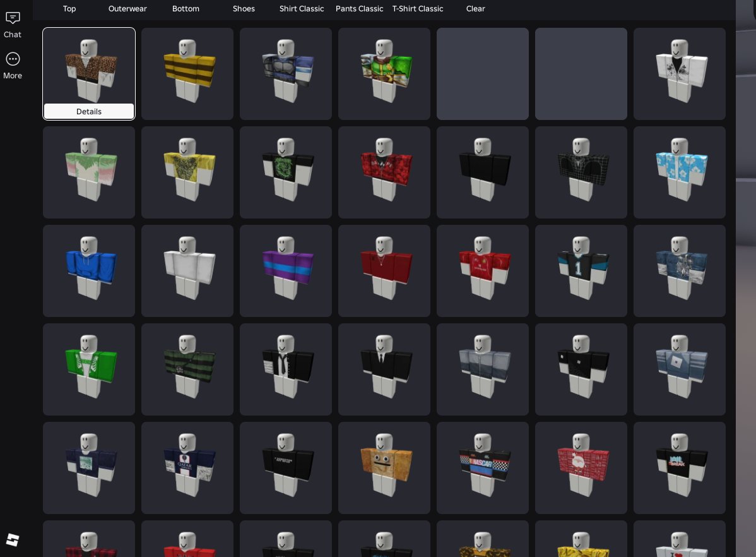The width and height of the screenshot is (756, 557).
Task: Click the Clear button
Action: pos(475,9)
